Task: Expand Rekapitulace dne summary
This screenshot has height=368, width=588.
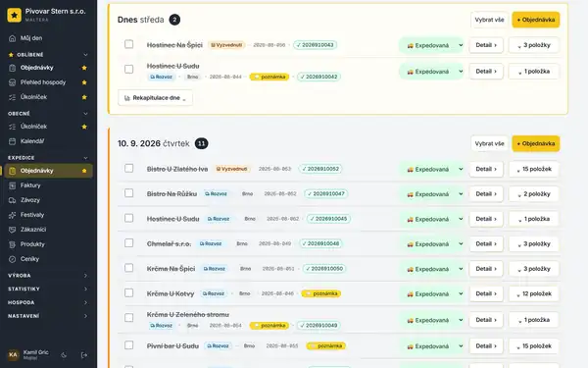Action: [155, 97]
